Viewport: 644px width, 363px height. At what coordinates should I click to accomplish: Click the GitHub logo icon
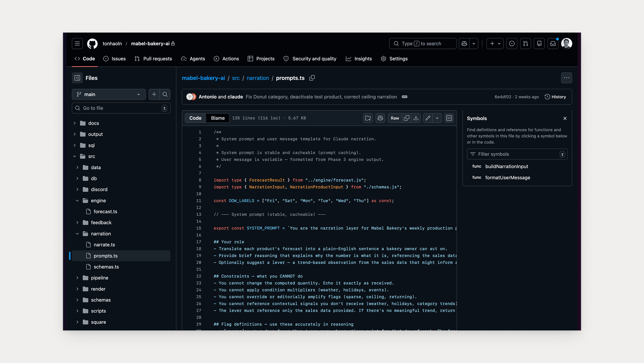point(92,44)
